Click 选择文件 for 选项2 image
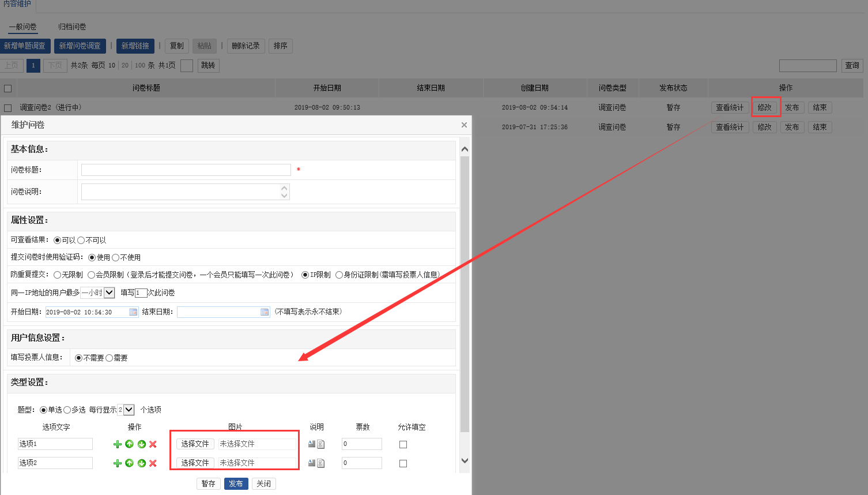 click(195, 463)
